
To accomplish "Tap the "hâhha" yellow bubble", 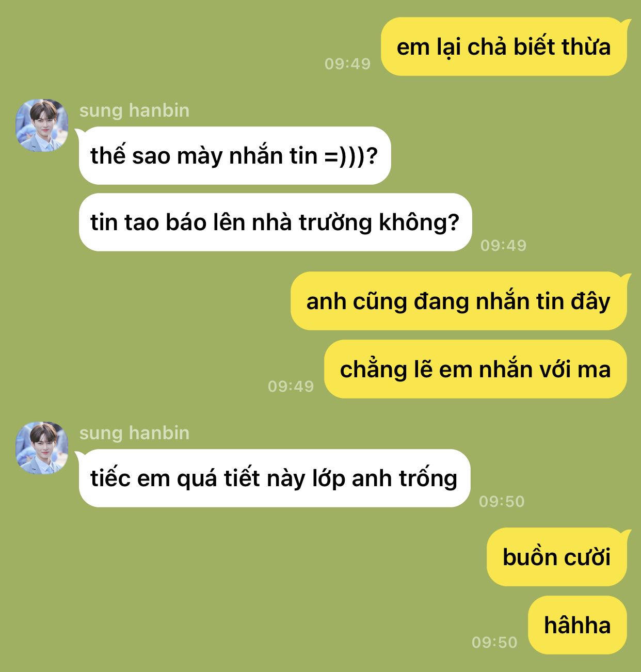I will [x=578, y=625].
